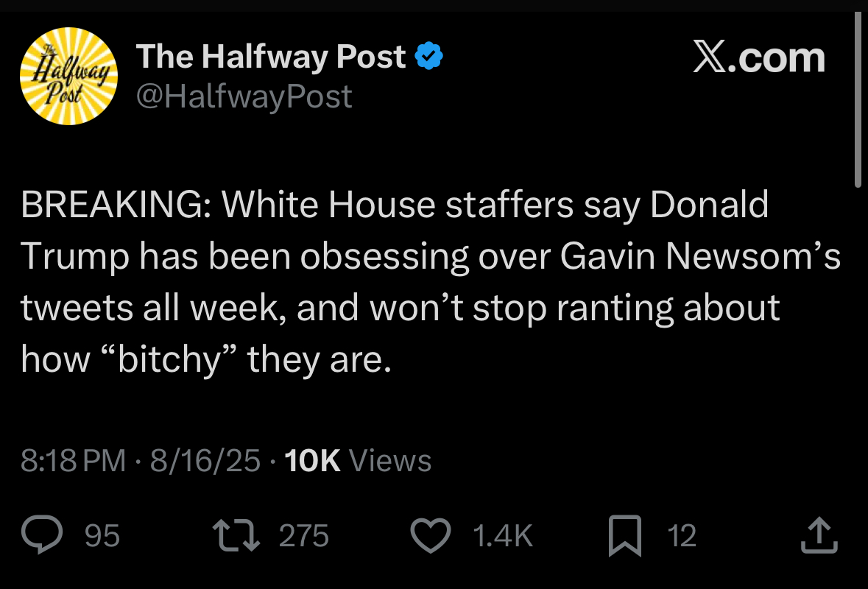Click the 95 replies count
This screenshot has height=589, width=868.
tap(102, 536)
